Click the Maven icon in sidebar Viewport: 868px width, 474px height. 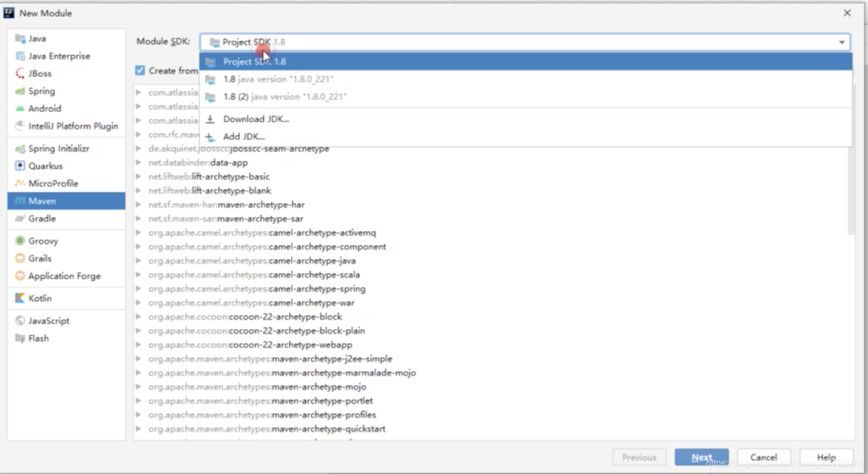tap(20, 201)
